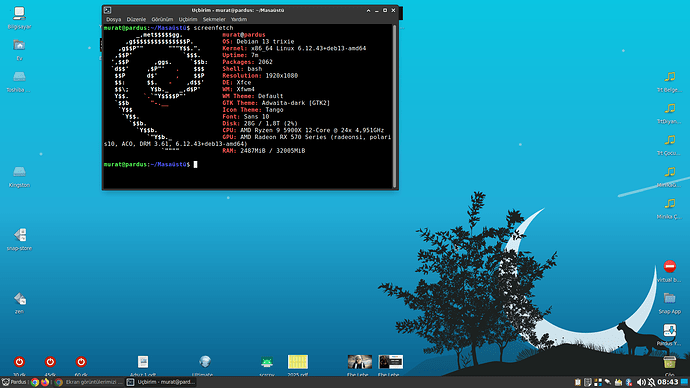The height and width of the screenshot is (388, 690).
Task: Click the 'Packages: 2062' line in terminal
Action: [x=247, y=62]
